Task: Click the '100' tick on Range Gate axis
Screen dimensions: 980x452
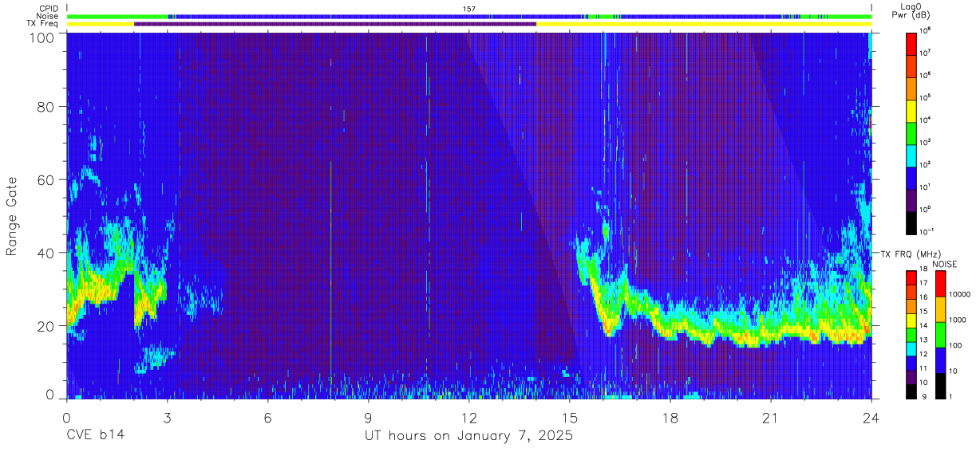Action: pyautogui.click(x=41, y=37)
